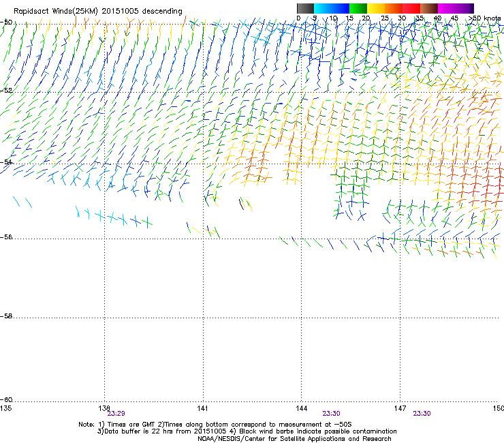504x443 pixels.
Task: Click the black contaminated wind barb
Action: tap(241, 204)
